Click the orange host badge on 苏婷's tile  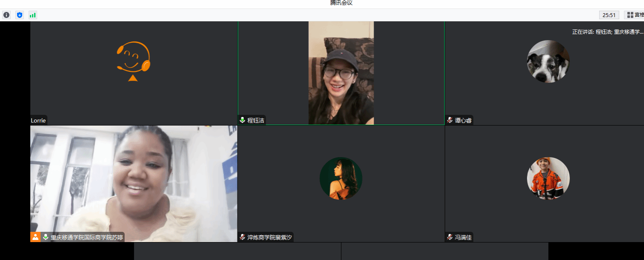click(35, 237)
